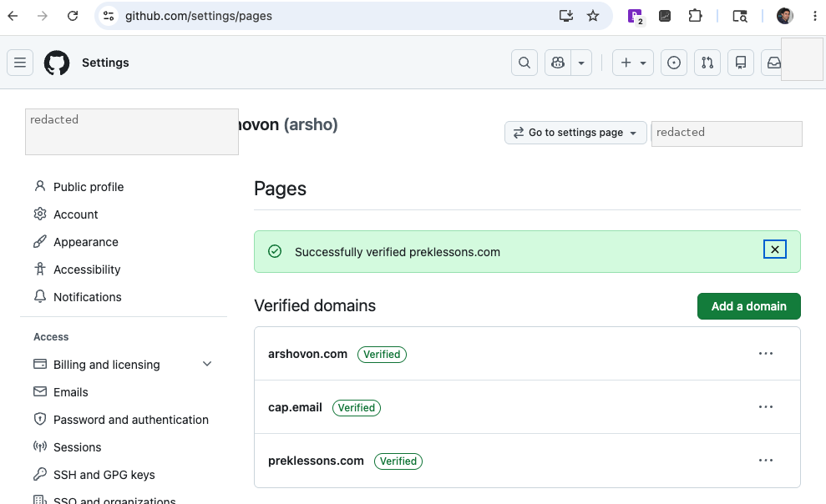
Task: Click the Verified badge next to arshovon.com
Action: point(382,355)
